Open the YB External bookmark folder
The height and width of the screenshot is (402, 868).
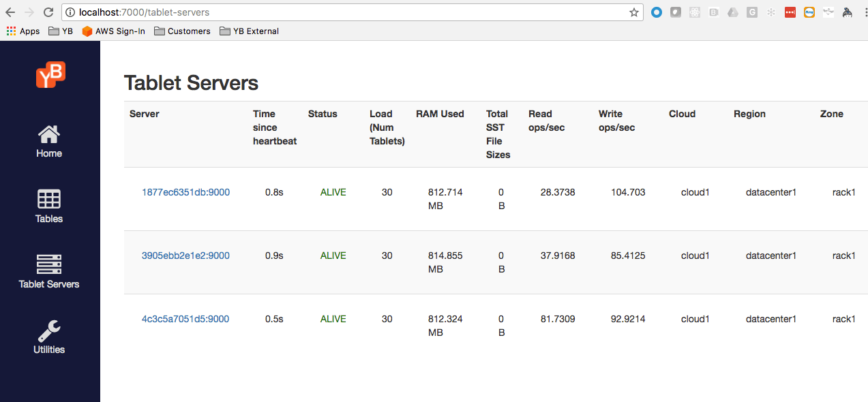tap(249, 31)
